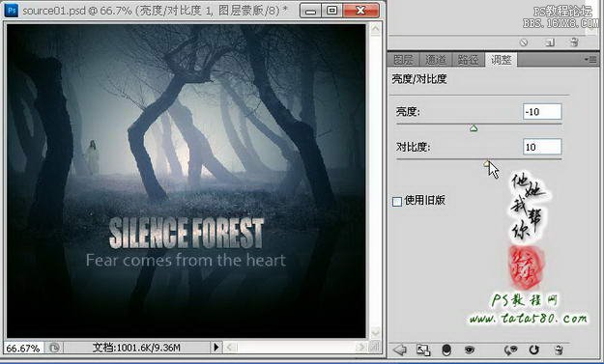Click the circle-slash icon in upper panel

524,42
